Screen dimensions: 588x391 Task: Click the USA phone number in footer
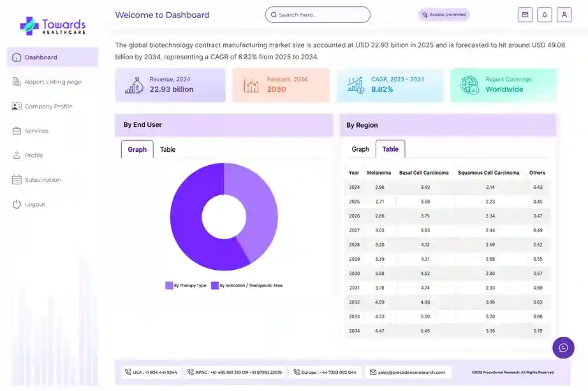tap(151, 372)
